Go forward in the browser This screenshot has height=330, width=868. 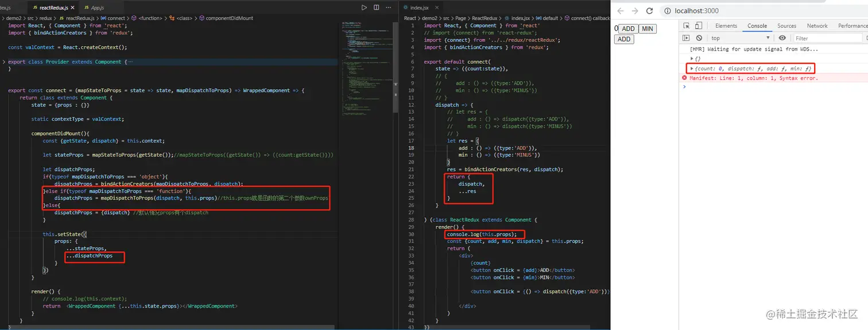tap(635, 11)
